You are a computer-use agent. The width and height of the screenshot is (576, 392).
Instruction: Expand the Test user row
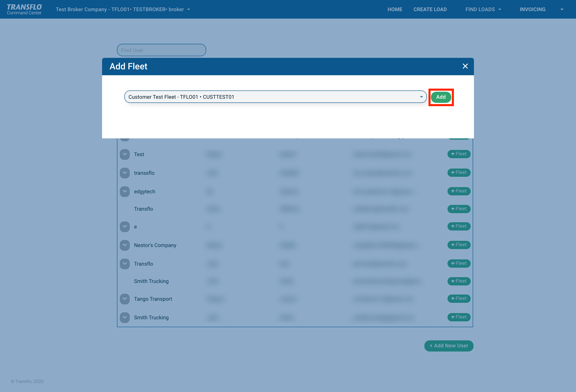click(125, 154)
